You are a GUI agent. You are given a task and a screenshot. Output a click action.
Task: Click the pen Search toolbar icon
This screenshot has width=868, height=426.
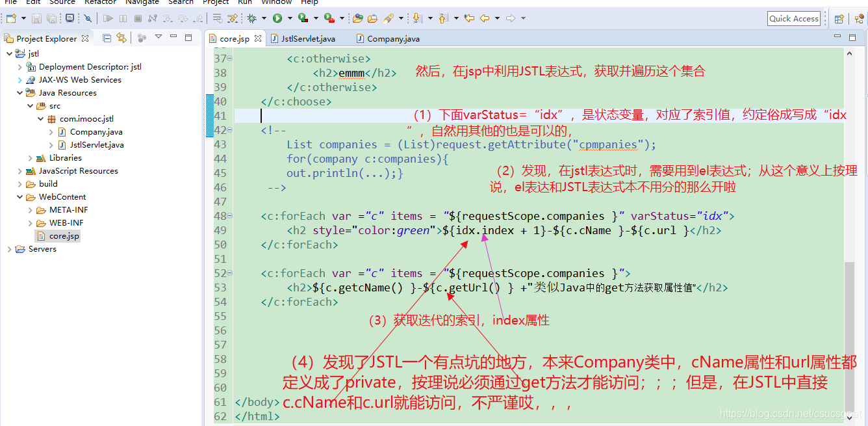tap(388, 18)
